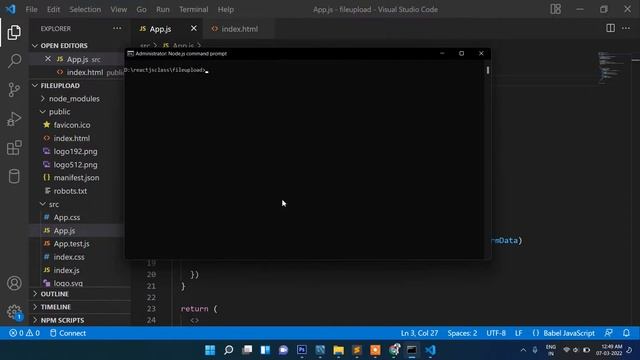Open the Explorer view in activity bar
Image resolution: width=640 pixels, height=360 pixels.
tap(14, 32)
